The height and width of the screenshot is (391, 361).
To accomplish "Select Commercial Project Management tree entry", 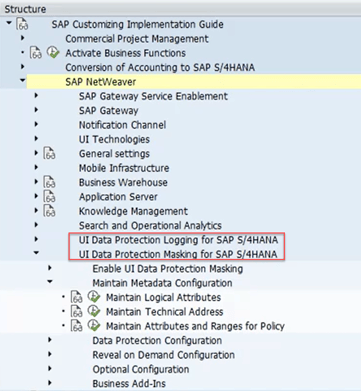I will 137,39.
